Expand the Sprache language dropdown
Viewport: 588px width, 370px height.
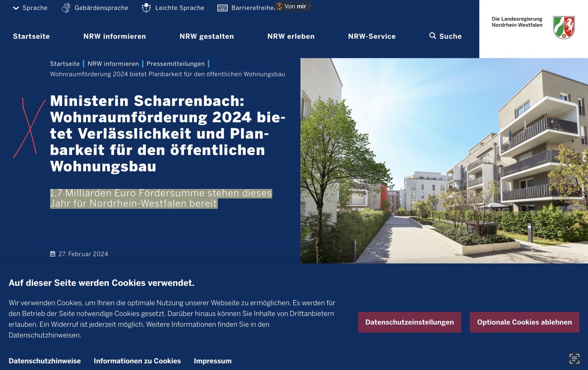[30, 8]
